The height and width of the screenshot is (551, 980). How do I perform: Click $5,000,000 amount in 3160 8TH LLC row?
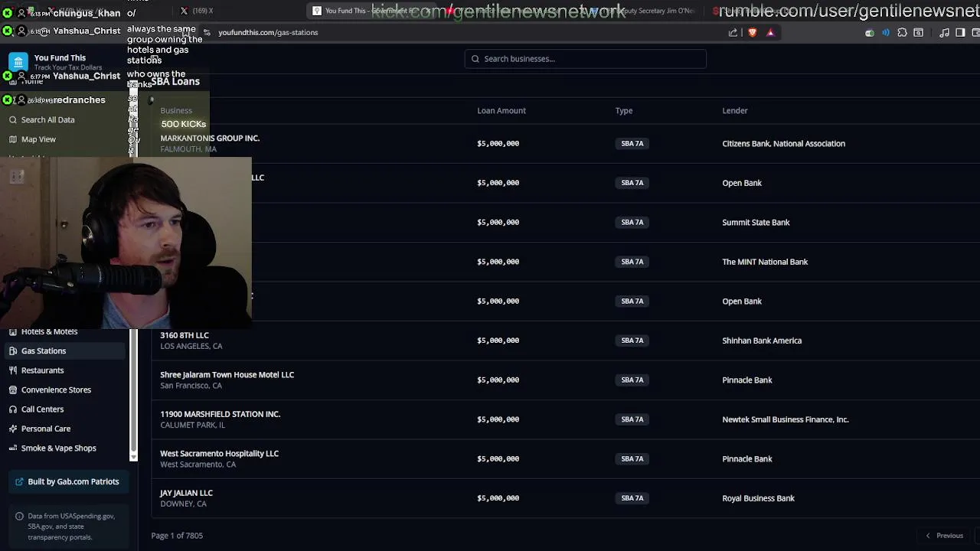click(498, 341)
